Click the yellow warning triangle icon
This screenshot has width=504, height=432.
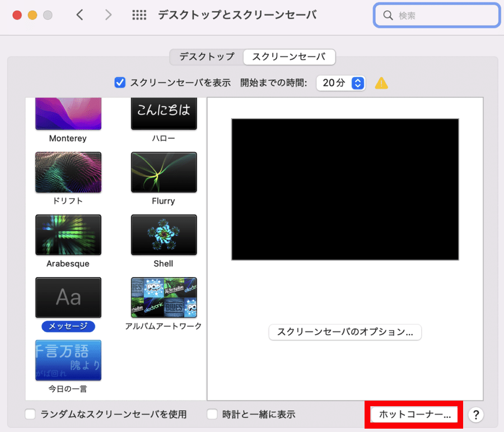(381, 83)
